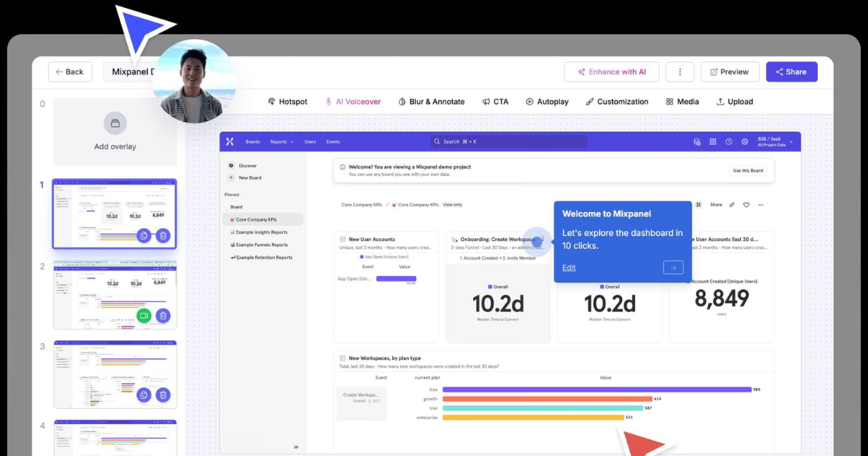The image size is (868, 456).
Task: Click Enhance with AI button
Action: 611,72
